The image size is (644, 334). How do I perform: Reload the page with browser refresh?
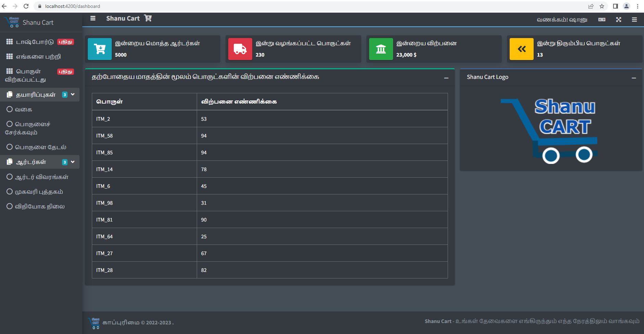tap(26, 6)
